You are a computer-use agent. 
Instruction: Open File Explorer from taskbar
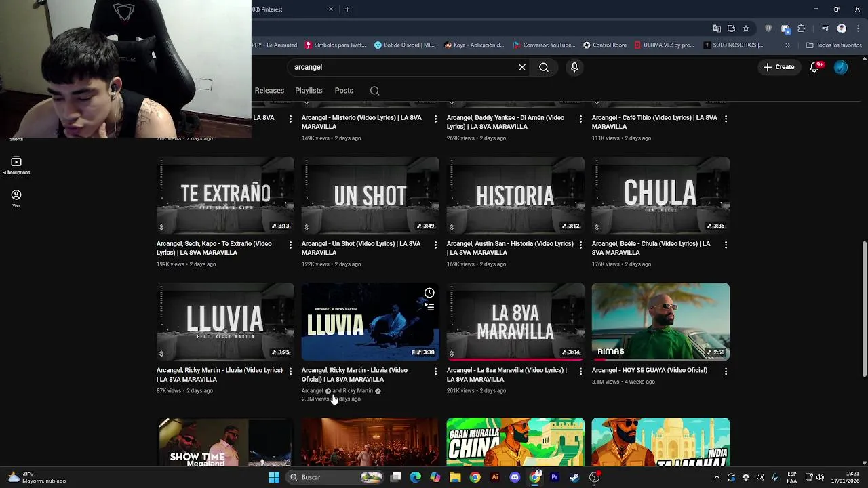[x=455, y=477]
